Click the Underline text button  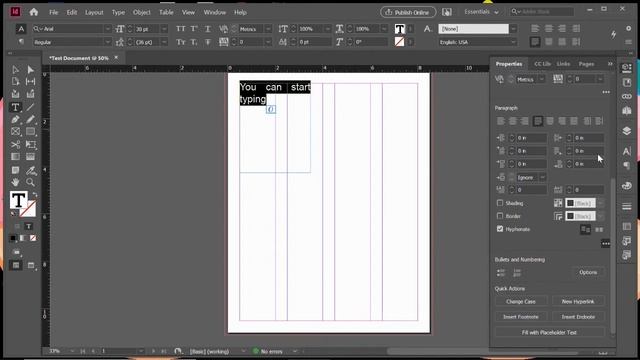[208, 29]
